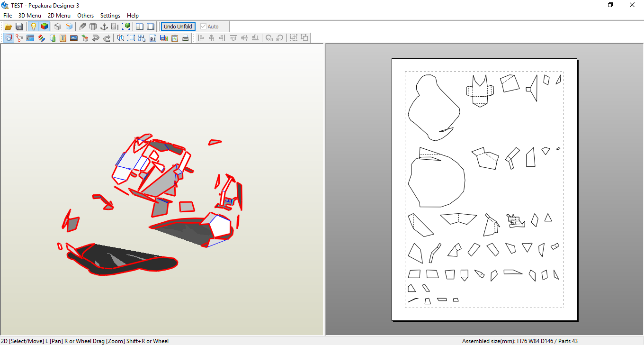Select the large round part on the 2D page
Screen dimensions: 644x345
(x=436, y=182)
